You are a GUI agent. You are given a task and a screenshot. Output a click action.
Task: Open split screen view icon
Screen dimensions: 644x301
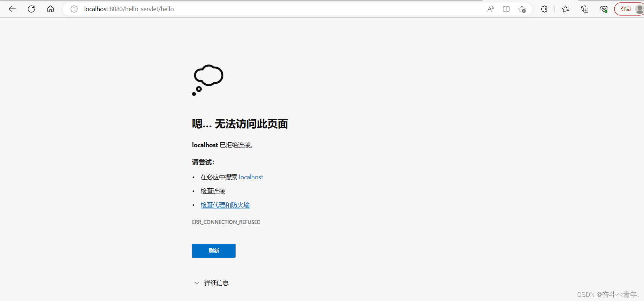tap(506, 9)
